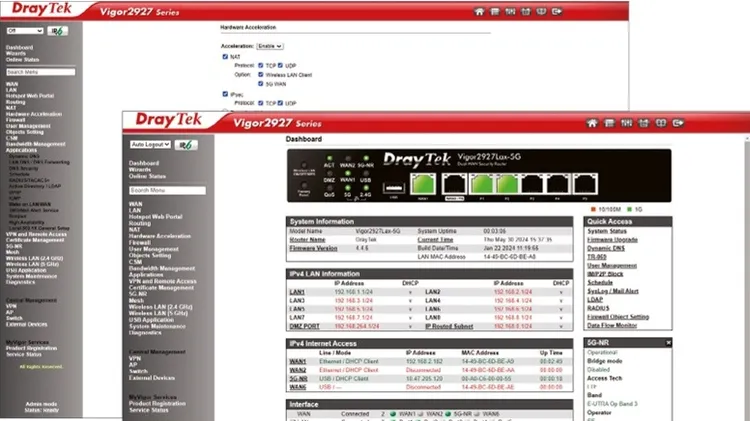Click the second header icon beside Home in front window
Screen dimensions: 750x421
[609, 123]
